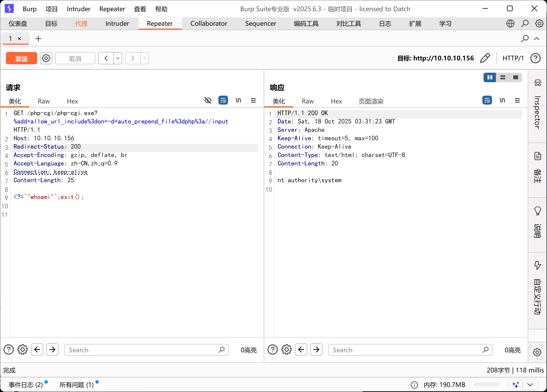This screenshot has height=392, width=547.
Task: Open the custom actions lightning icon
Action: pyautogui.click(x=537, y=265)
